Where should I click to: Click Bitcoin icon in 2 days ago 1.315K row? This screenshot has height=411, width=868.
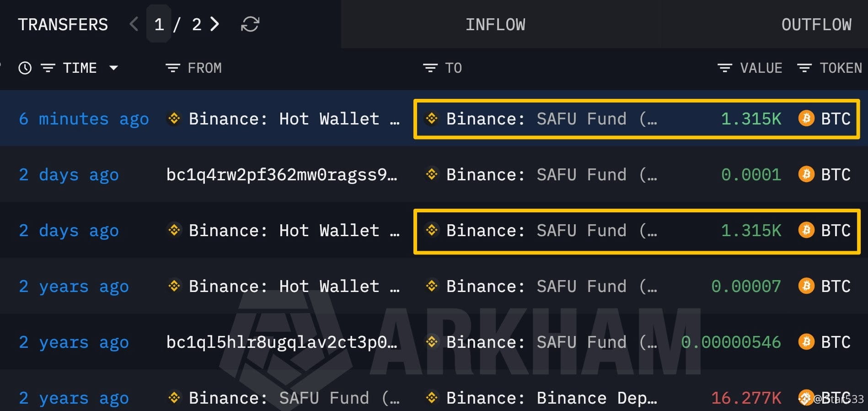tap(806, 230)
